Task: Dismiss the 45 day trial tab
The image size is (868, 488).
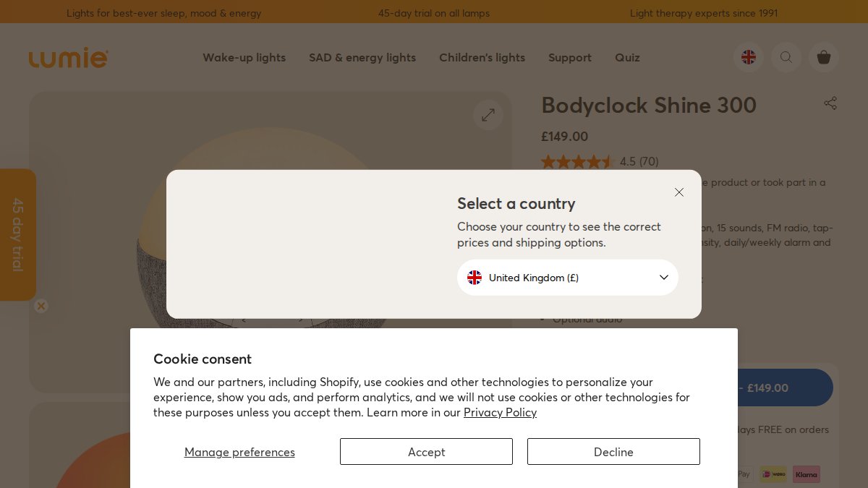Action: [x=41, y=306]
